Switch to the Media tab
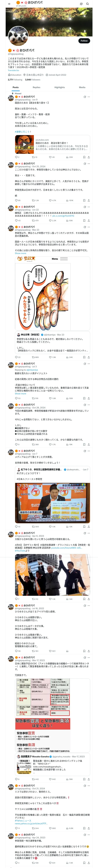Screen dimensions: 98x868 (82, 87)
